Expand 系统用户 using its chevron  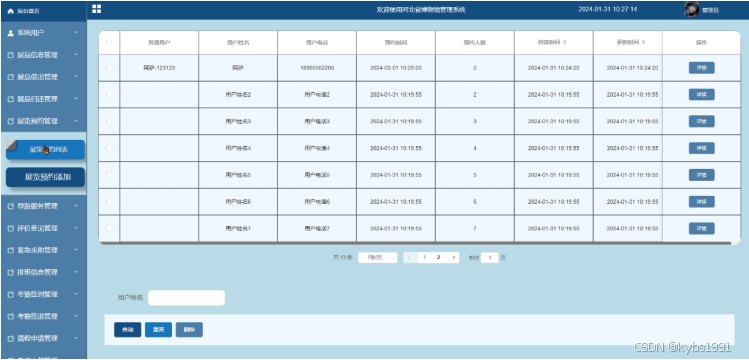pyautogui.click(x=76, y=33)
